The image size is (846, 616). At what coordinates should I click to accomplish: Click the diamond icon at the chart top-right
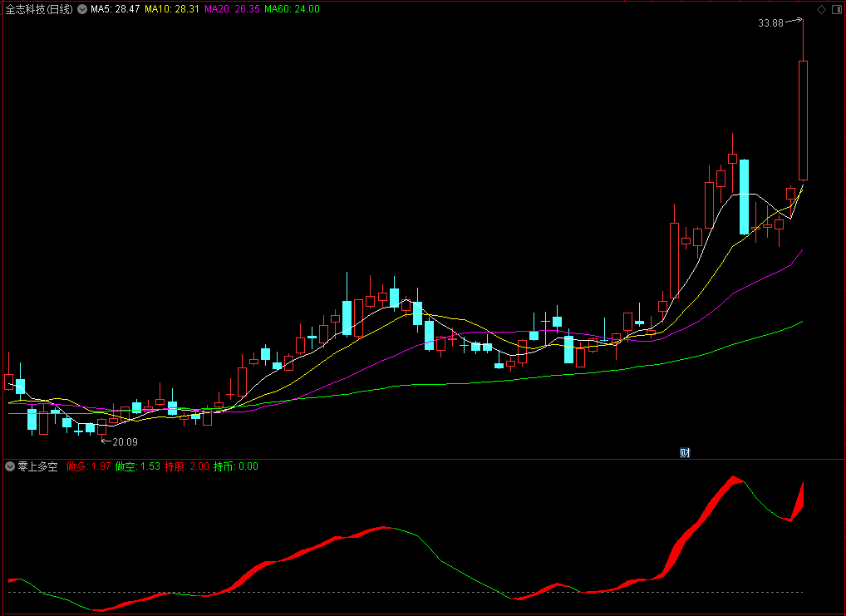(x=821, y=9)
